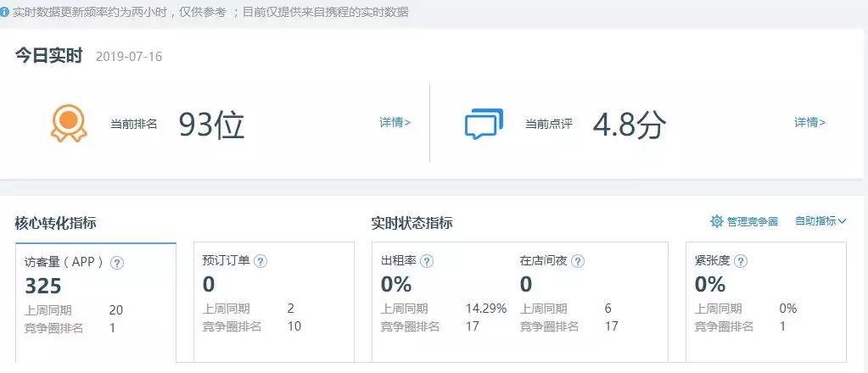This screenshot has width=868, height=373.
Task: Click the help icon next to 访客量（APP）
Action: 117,263
